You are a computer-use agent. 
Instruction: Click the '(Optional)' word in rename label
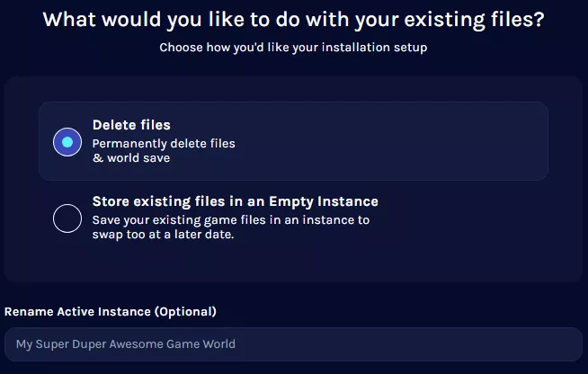(185, 312)
